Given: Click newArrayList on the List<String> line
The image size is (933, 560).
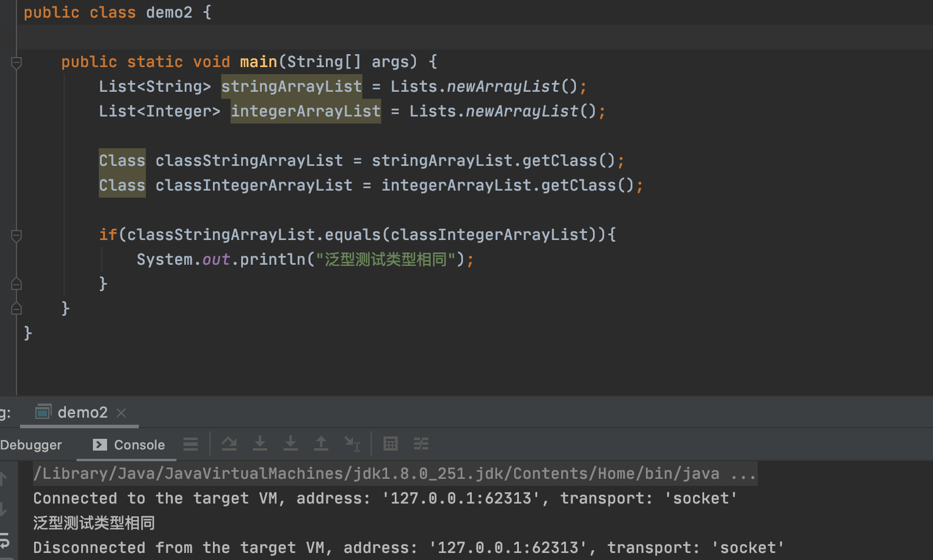Looking at the screenshot, I should [503, 86].
